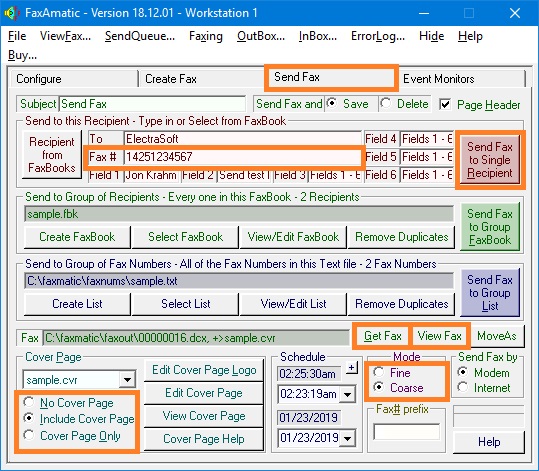Viewport: 539px width, 471px height.
Task: Click the plus button beside Schedule time
Action: 351,368
